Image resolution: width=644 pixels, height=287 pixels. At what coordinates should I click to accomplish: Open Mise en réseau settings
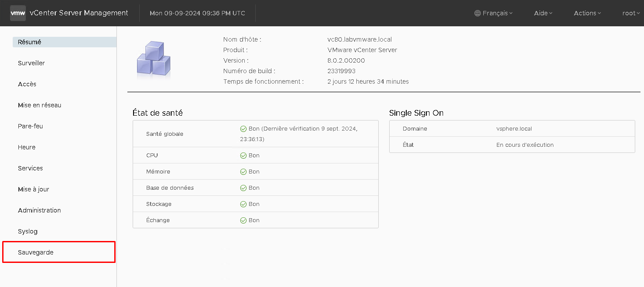[x=39, y=105]
